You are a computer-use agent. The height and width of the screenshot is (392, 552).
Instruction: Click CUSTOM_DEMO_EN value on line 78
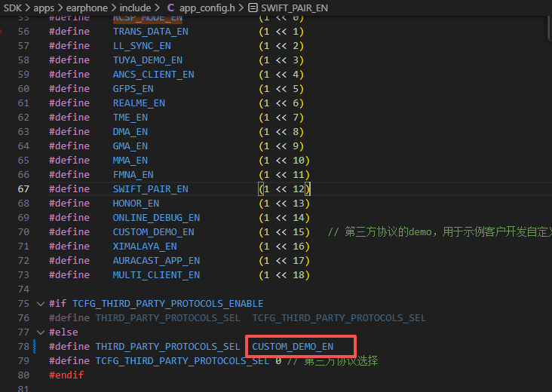pyautogui.click(x=293, y=347)
